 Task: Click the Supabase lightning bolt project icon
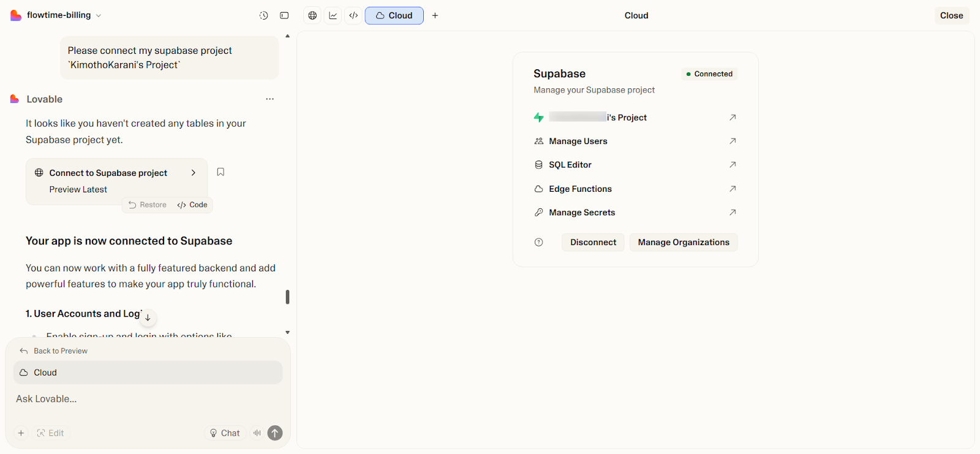click(539, 118)
